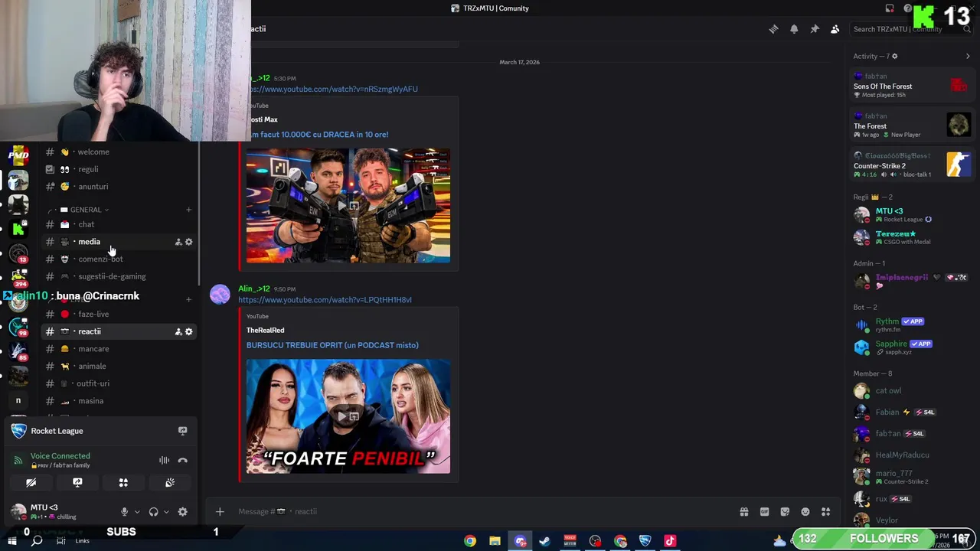
Task: Open the LPQtHH1H8vI YouTube link
Action: tap(325, 300)
